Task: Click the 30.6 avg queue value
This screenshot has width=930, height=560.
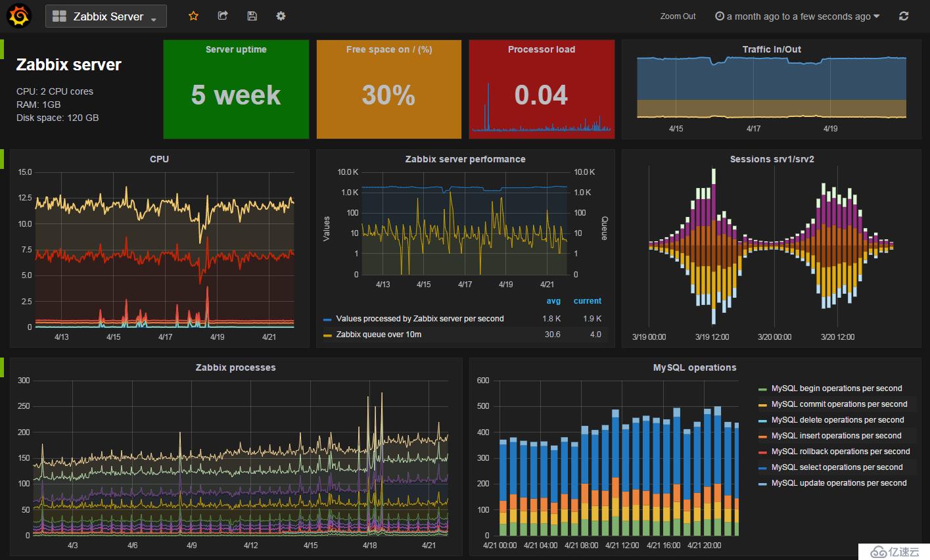Action: pos(553,335)
